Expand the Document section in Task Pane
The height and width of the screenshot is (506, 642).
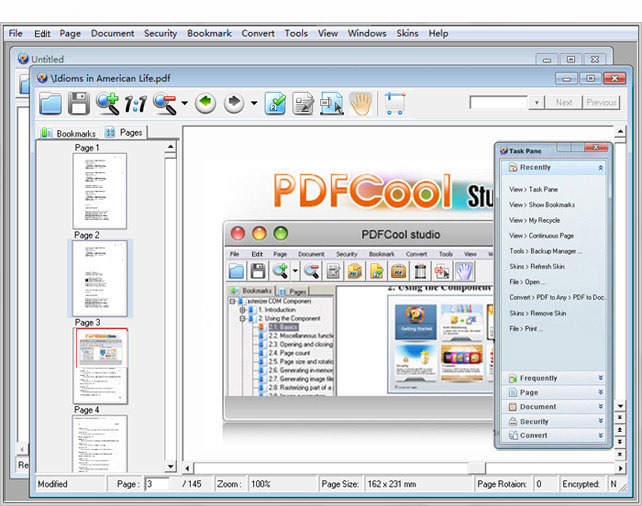click(x=601, y=407)
